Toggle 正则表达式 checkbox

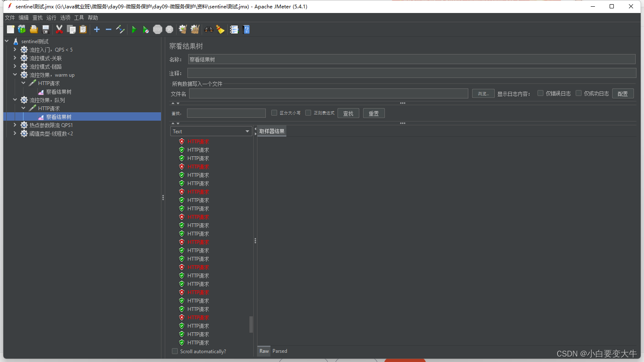coord(308,113)
